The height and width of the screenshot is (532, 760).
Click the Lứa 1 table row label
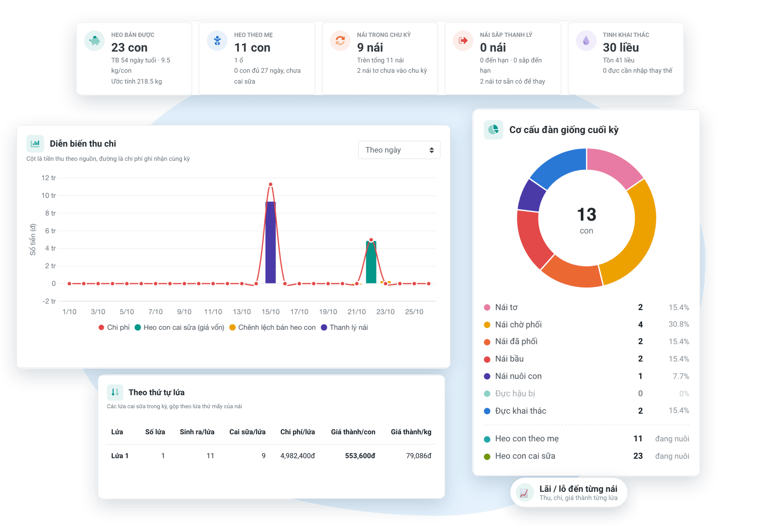(x=120, y=456)
